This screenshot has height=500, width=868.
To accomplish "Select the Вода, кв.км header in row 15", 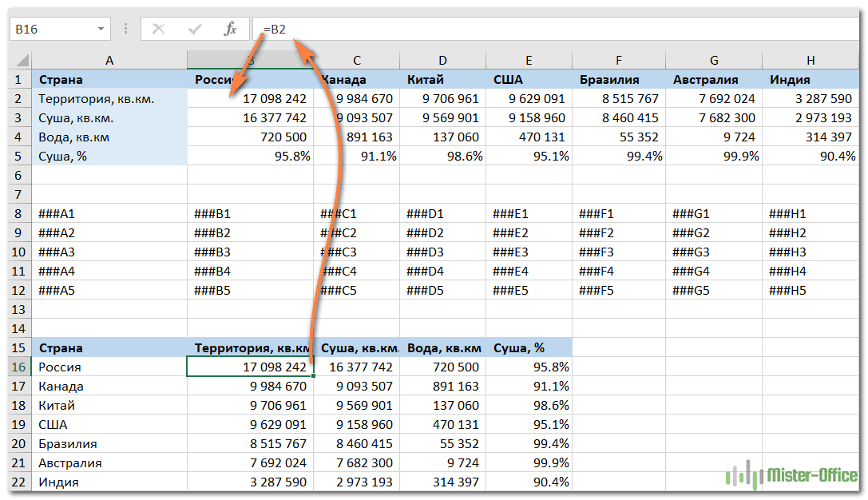I will point(443,348).
